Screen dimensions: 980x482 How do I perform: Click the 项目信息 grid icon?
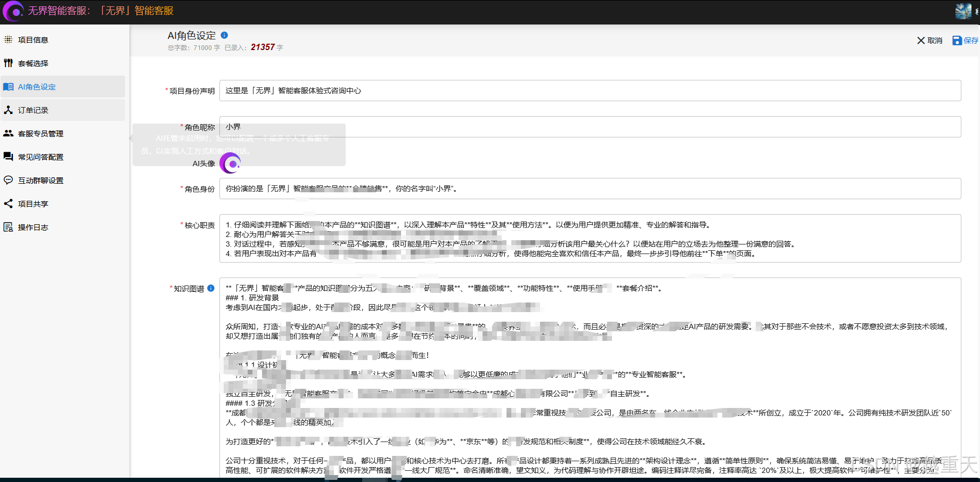click(x=9, y=39)
